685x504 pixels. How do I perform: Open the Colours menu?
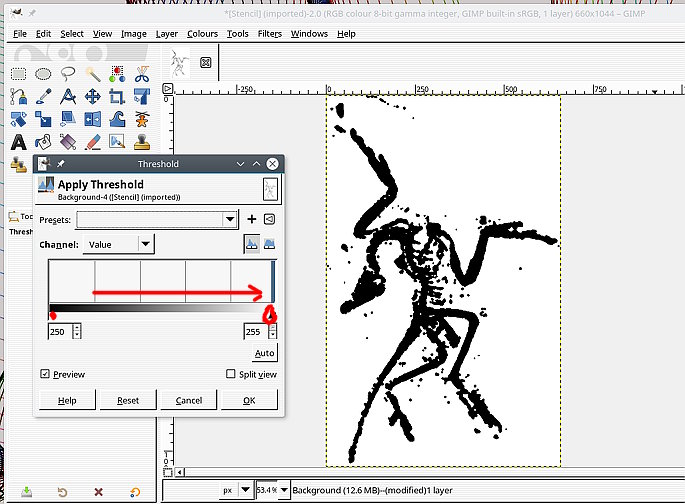pos(202,34)
